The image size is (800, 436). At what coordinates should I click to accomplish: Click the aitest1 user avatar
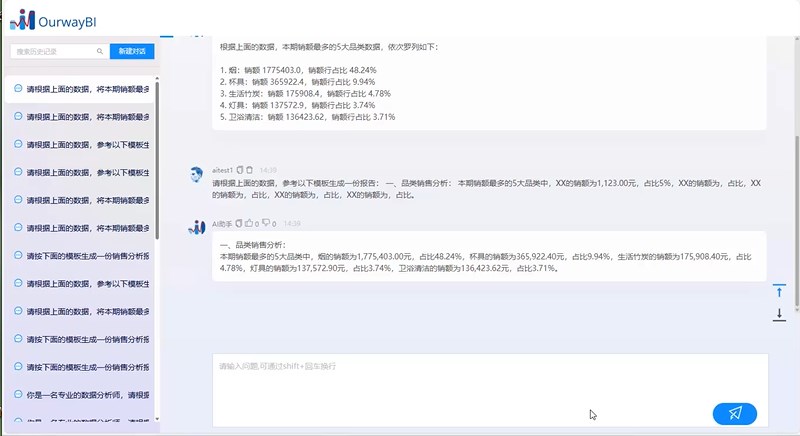pos(196,174)
